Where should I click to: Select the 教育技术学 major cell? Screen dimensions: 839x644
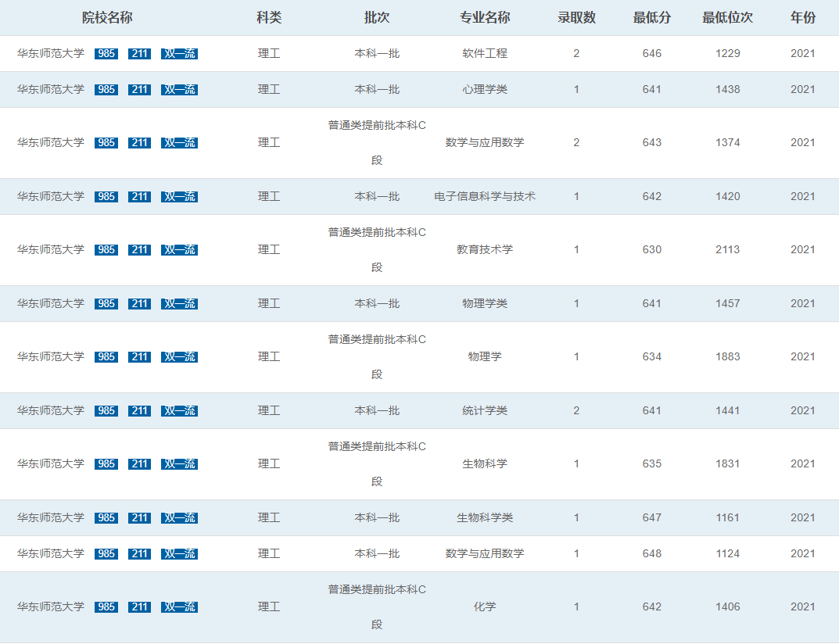coord(485,250)
